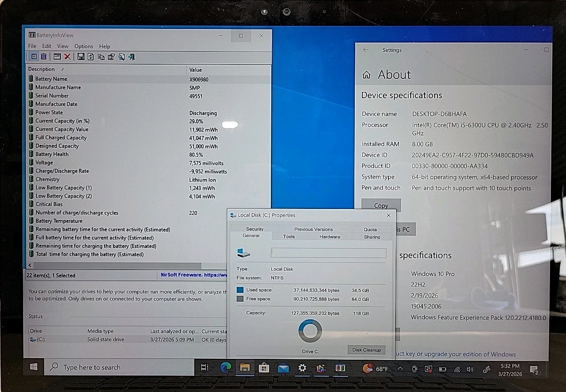Select the Charge/Discharge Rate row
566x392 pixels.
[x=149, y=171]
